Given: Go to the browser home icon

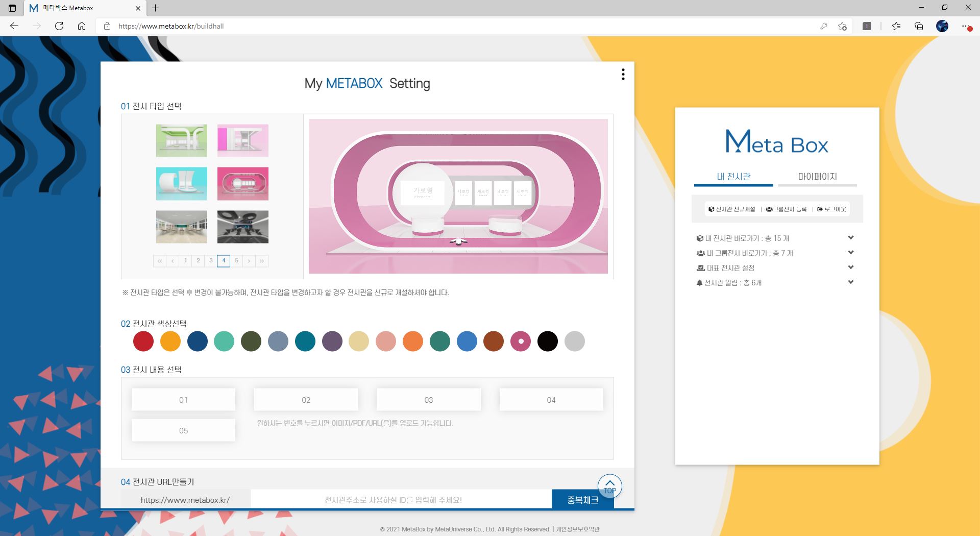Looking at the screenshot, I should coord(82,26).
